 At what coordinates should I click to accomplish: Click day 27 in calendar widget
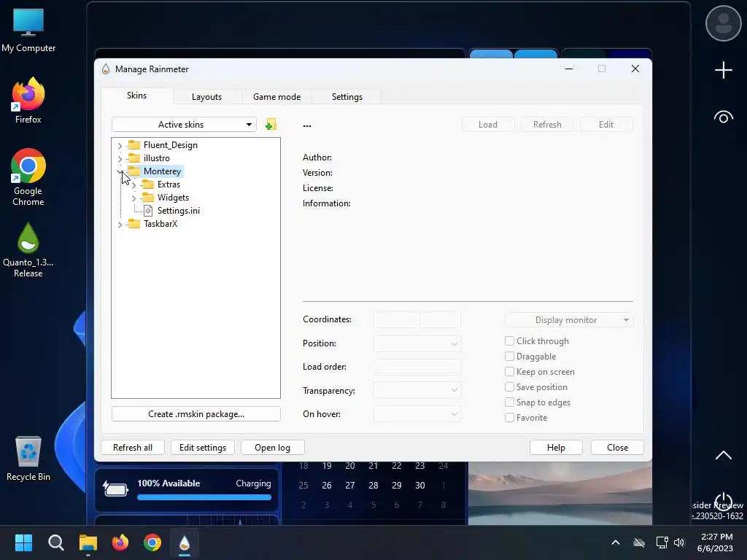click(349, 485)
